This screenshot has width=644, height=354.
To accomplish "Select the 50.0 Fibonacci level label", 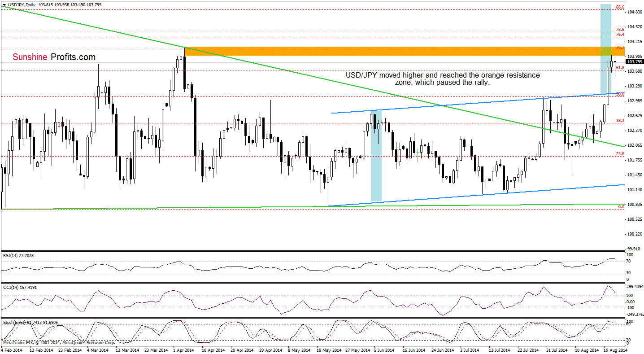I will click(621, 94).
